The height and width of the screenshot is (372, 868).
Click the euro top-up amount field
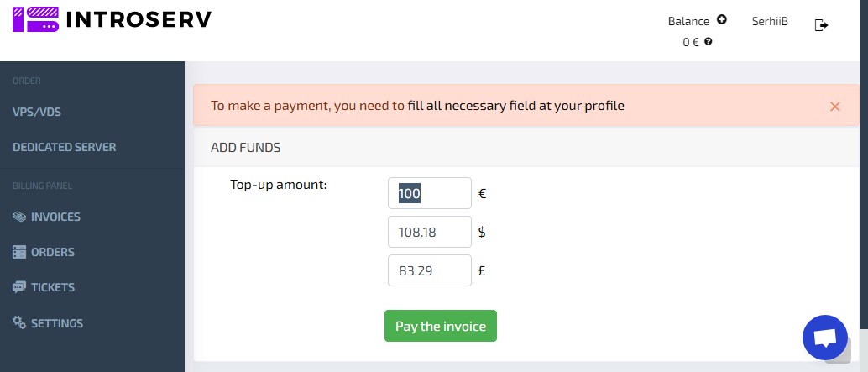[429, 193]
